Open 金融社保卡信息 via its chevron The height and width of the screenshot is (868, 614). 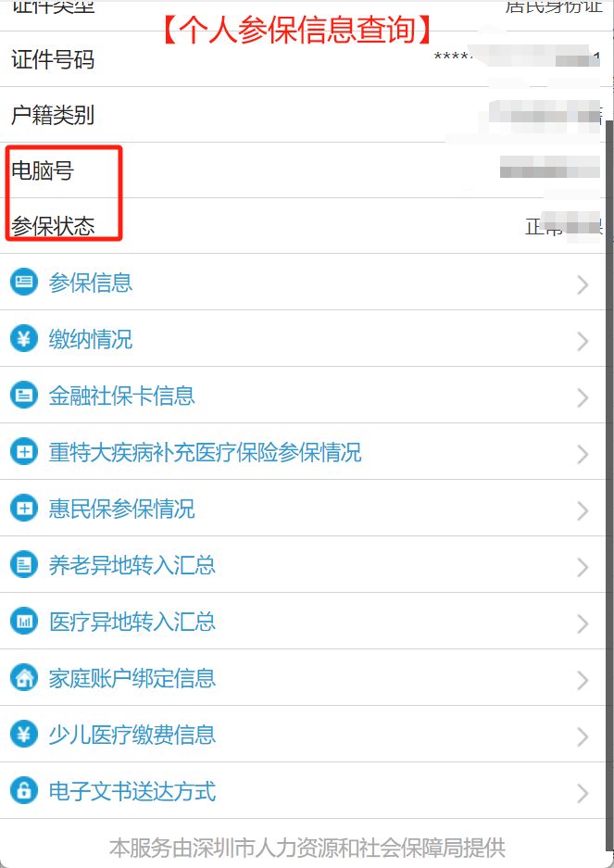(x=583, y=398)
